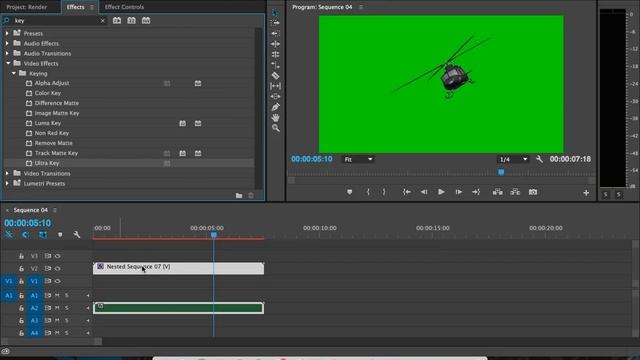Mute audio track A3
Screen dimensions: 640x360
click(57, 320)
